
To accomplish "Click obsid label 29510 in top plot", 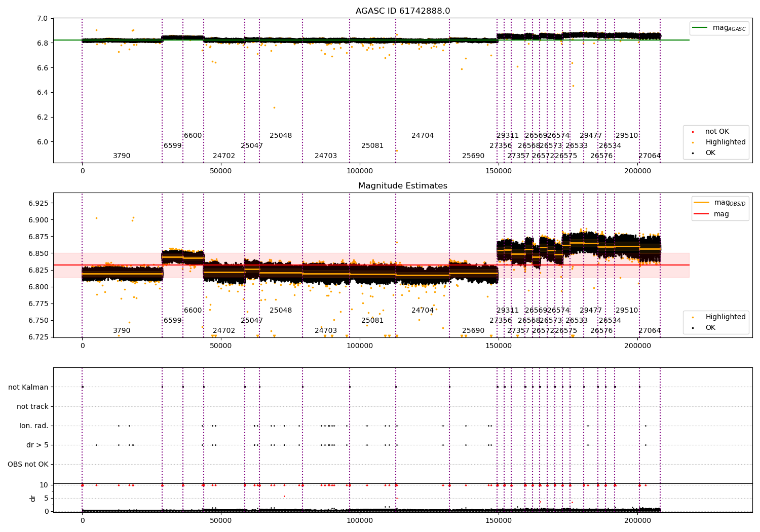I will pos(627,136).
